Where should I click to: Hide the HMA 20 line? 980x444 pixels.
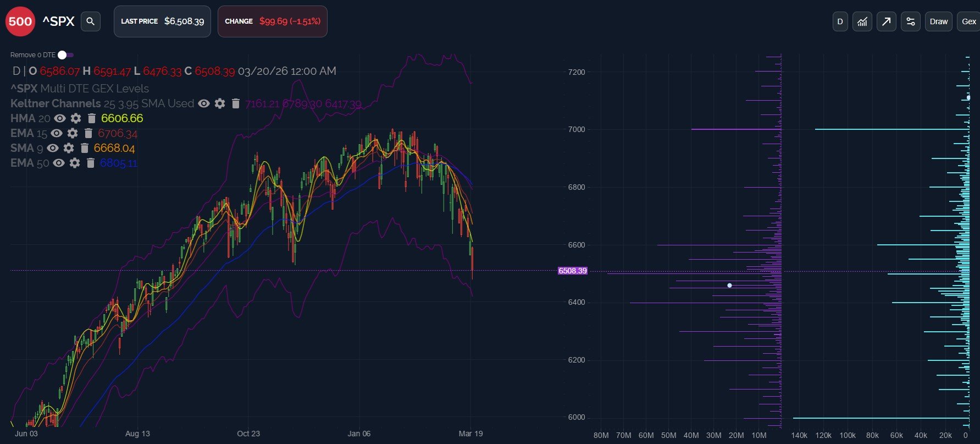point(60,118)
